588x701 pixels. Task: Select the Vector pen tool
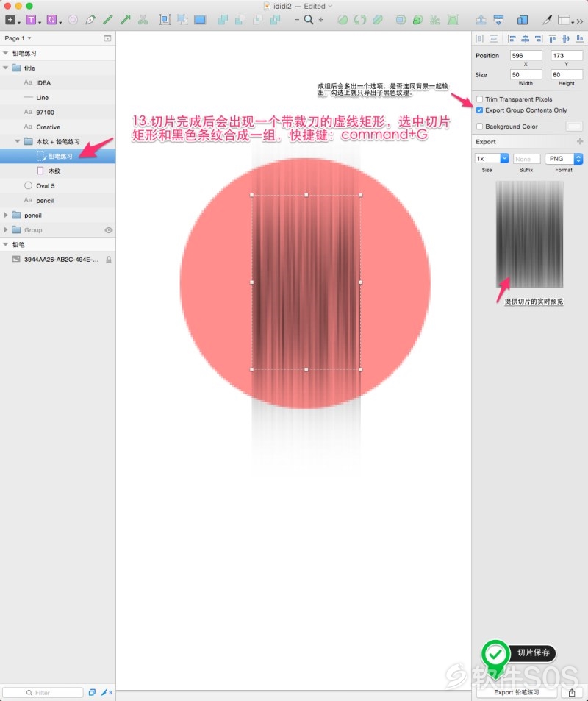(x=90, y=20)
